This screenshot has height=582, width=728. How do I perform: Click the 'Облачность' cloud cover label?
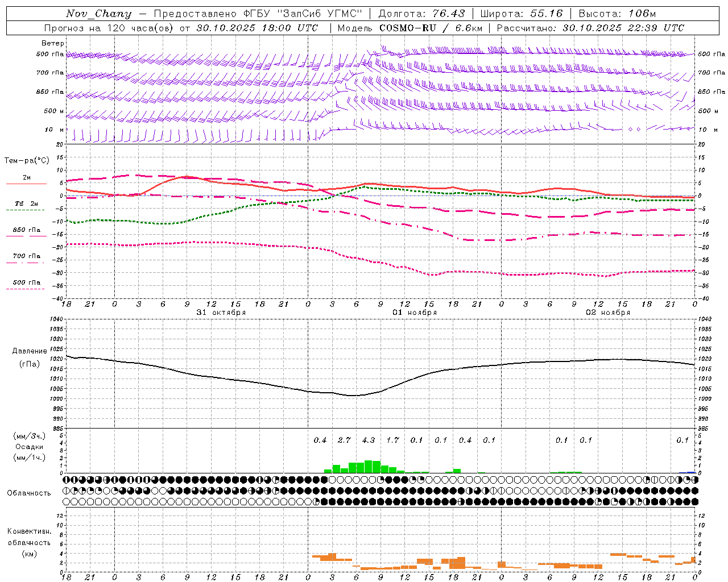29,493
